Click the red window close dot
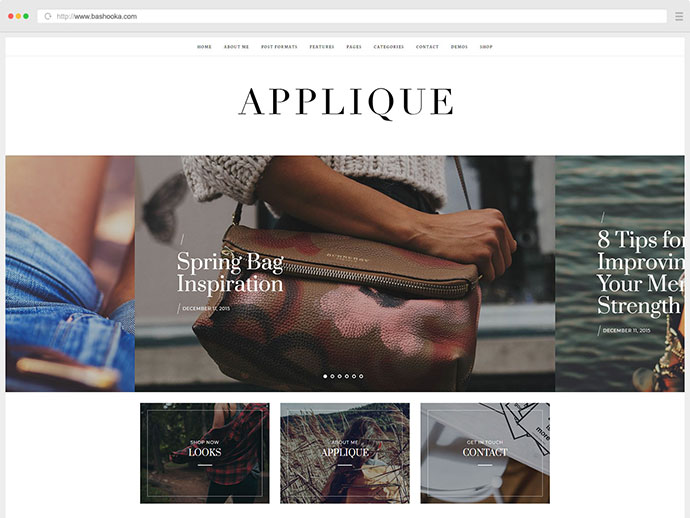The width and height of the screenshot is (690, 518). pyautogui.click(x=11, y=16)
